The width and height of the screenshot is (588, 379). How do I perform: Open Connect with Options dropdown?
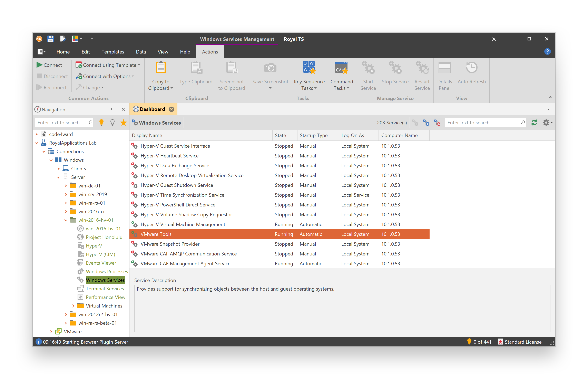pos(105,76)
